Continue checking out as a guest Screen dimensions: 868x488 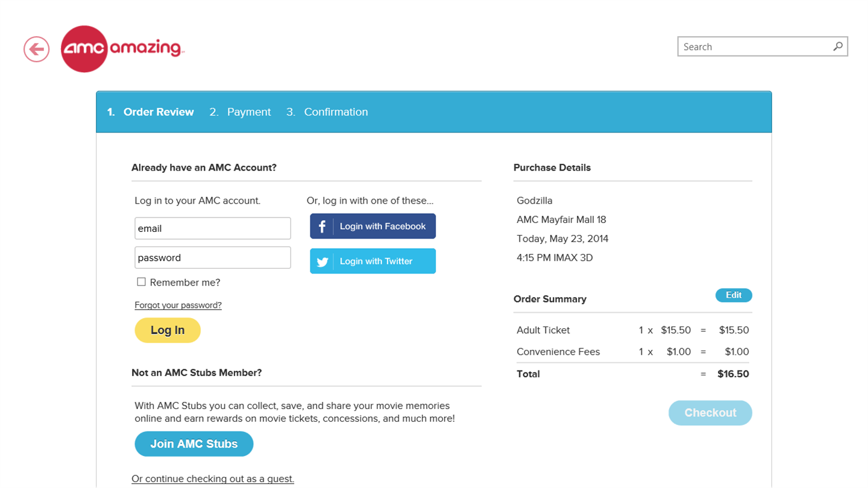[x=213, y=479]
